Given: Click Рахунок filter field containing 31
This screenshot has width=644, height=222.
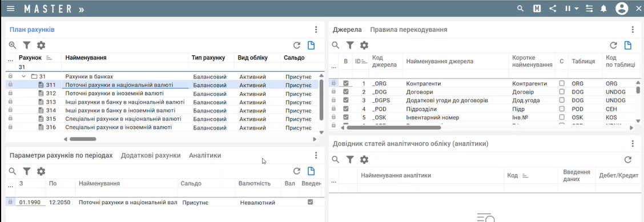Looking at the screenshot, I should (x=39, y=67).
